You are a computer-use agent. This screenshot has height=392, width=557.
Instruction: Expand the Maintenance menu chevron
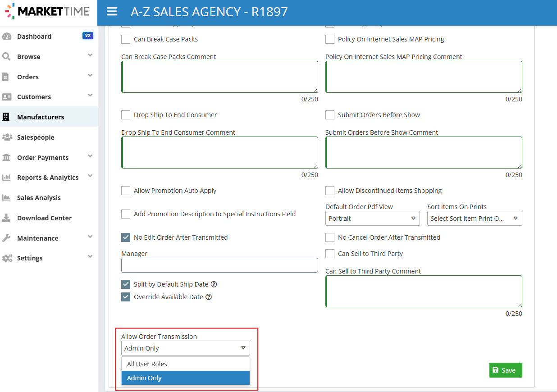click(x=90, y=237)
